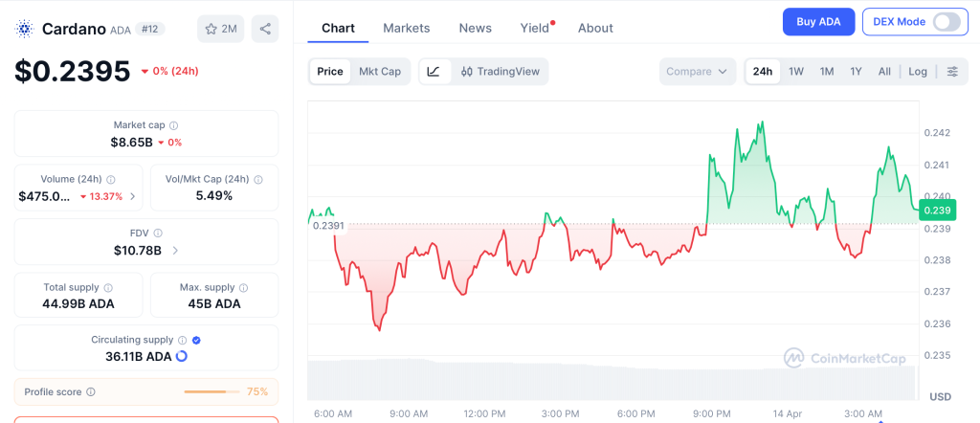The image size is (980, 423).
Task: Click the Market cap info icon
Action: [x=173, y=125]
